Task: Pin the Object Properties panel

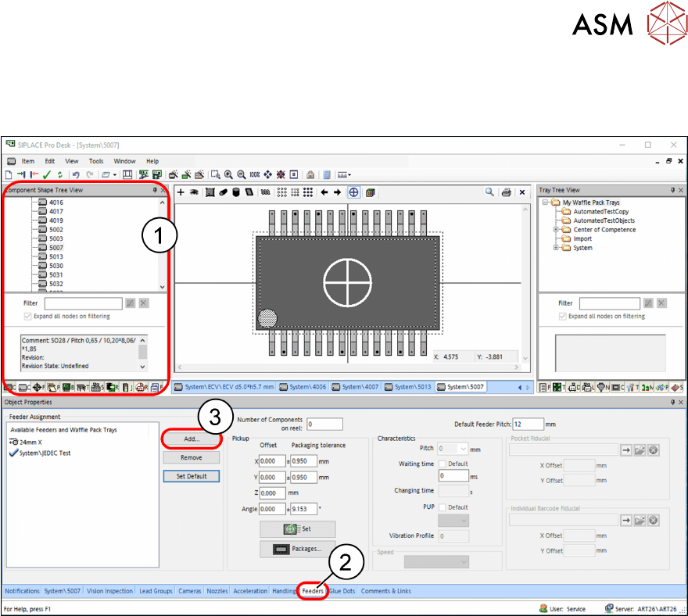Action: click(672, 402)
